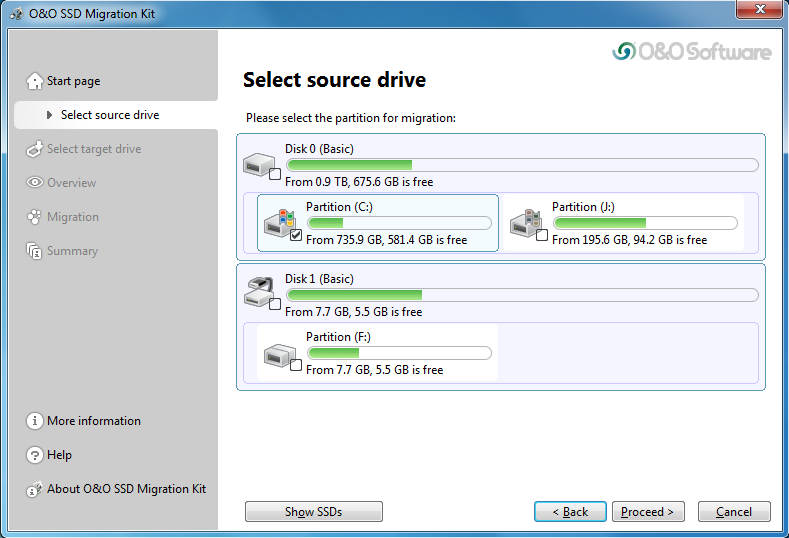Click the Proceed > button
The width and height of the screenshot is (789, 538).
[647, 512]
